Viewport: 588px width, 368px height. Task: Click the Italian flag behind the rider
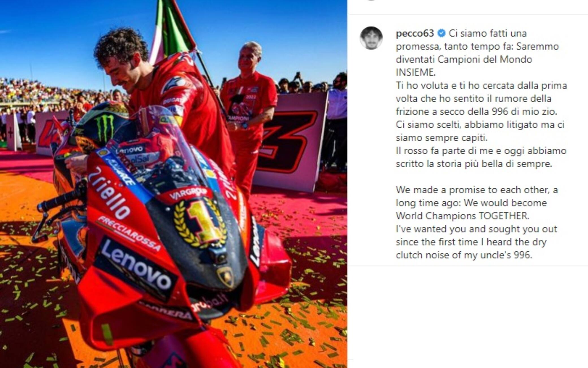point(172,31)
